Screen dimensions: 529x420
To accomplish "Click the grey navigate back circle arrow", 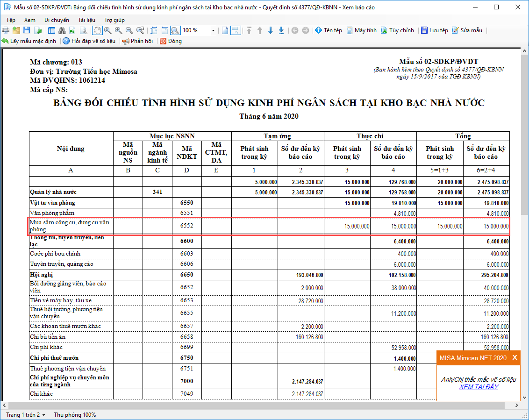I will click(295, 30).
